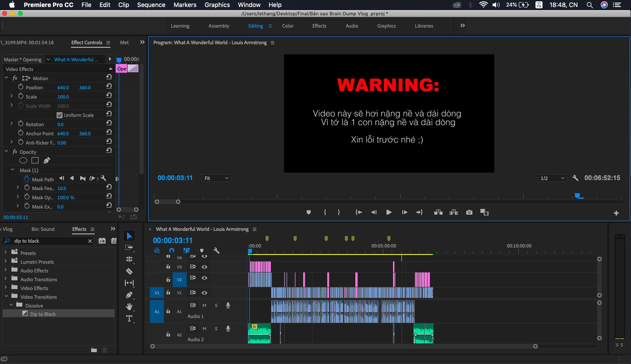
Task: Click the Position X value 640.0
Action: coord(63,88)
